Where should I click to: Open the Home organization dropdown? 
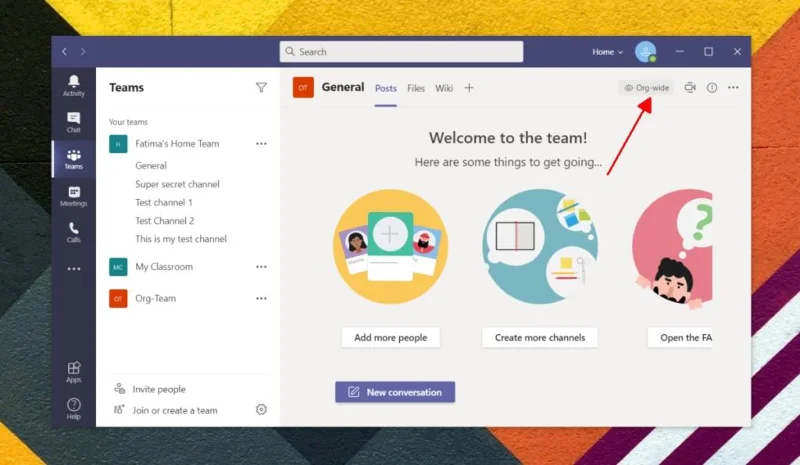tap(607, 52)
